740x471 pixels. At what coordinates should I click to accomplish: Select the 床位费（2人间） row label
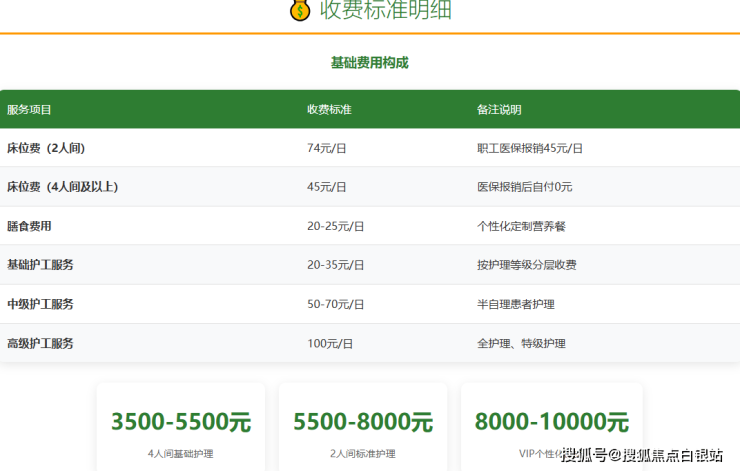46,148
